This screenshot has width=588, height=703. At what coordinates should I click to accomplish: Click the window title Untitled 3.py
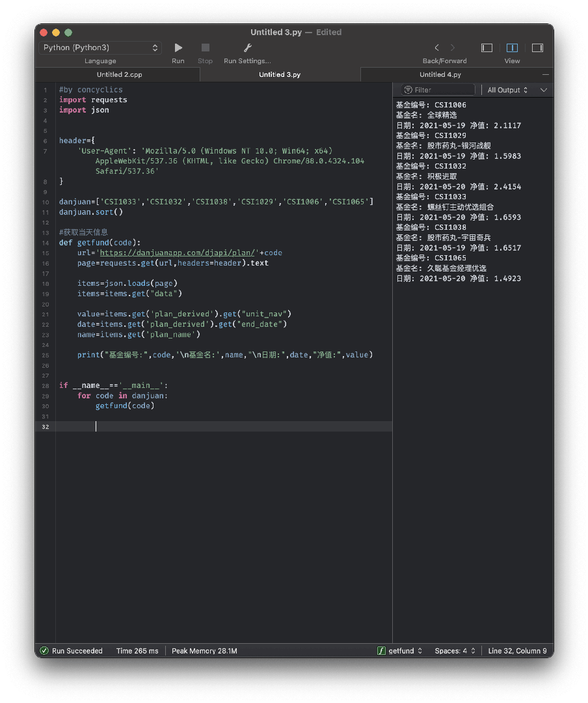pyautogui.click(x=276, y=33)
